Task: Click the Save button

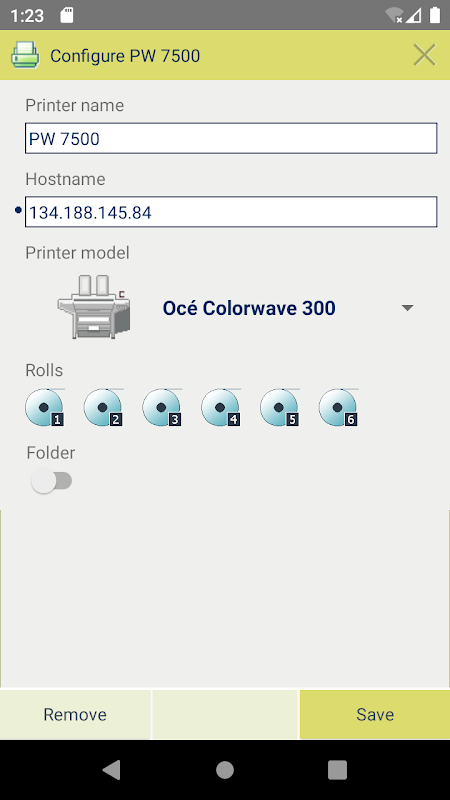Action: pyautogui.click(x=375, y=714)
